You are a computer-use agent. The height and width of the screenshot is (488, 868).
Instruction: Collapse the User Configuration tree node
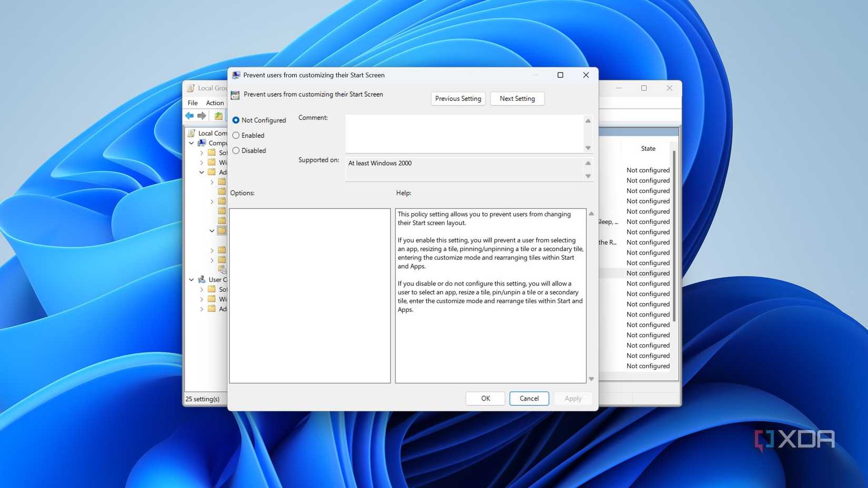[x=191, y=280]
